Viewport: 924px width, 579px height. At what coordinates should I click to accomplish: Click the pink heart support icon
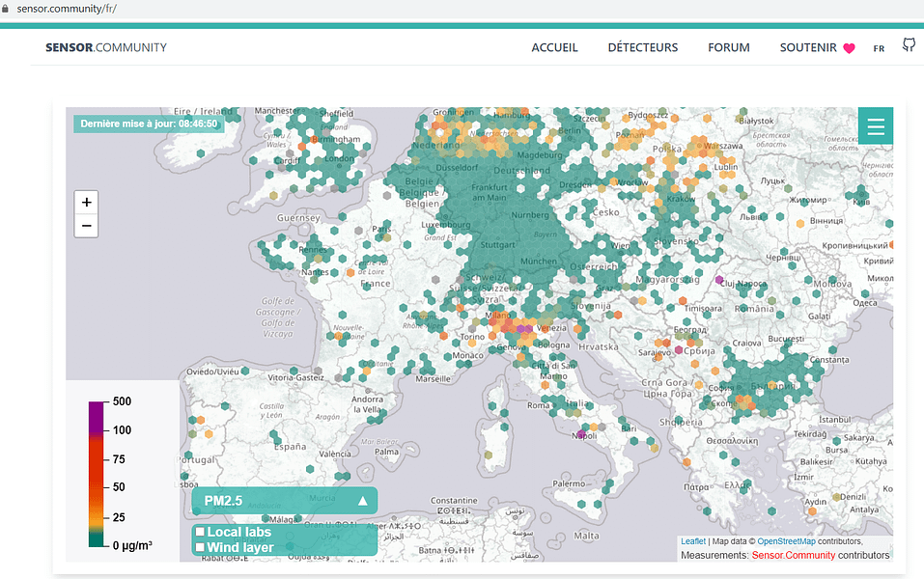pyautogui.click(x=849, y=48)
